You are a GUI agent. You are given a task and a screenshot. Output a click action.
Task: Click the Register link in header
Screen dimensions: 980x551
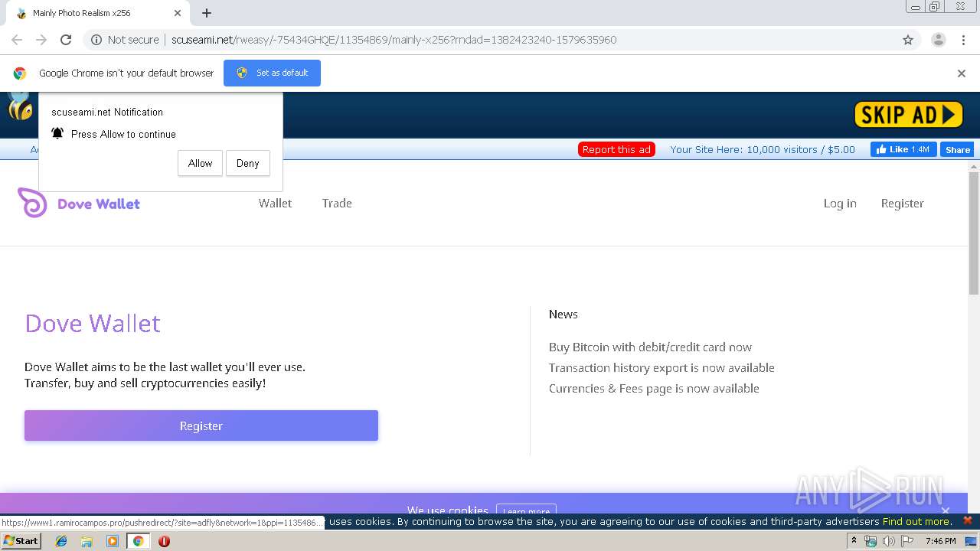tap(902, 203)
